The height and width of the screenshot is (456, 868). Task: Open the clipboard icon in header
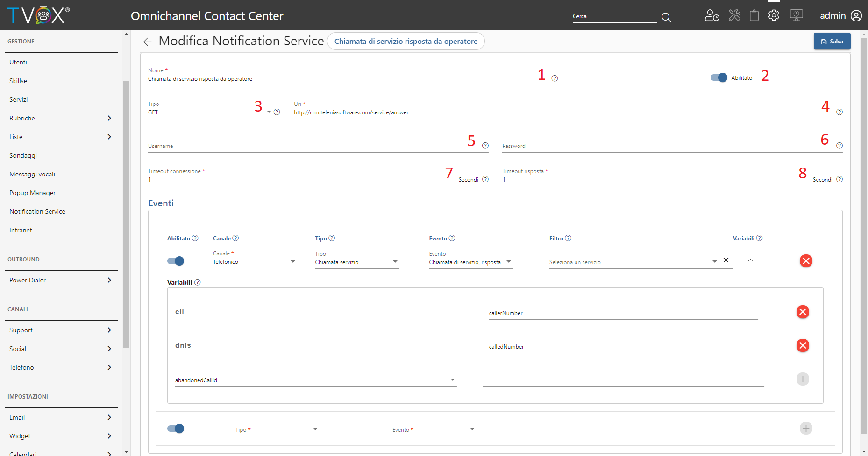[x=754, y=15]
